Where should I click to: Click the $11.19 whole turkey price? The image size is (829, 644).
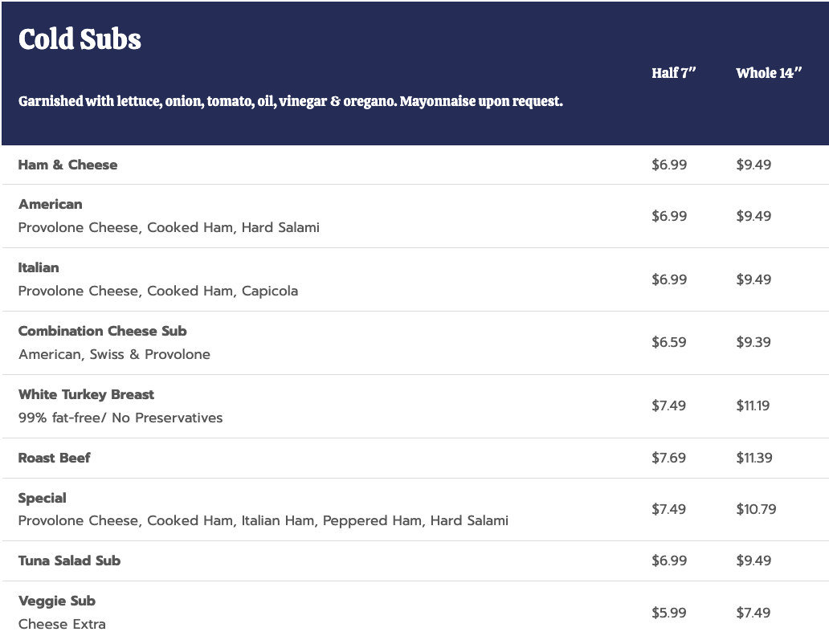pos(753,406)
